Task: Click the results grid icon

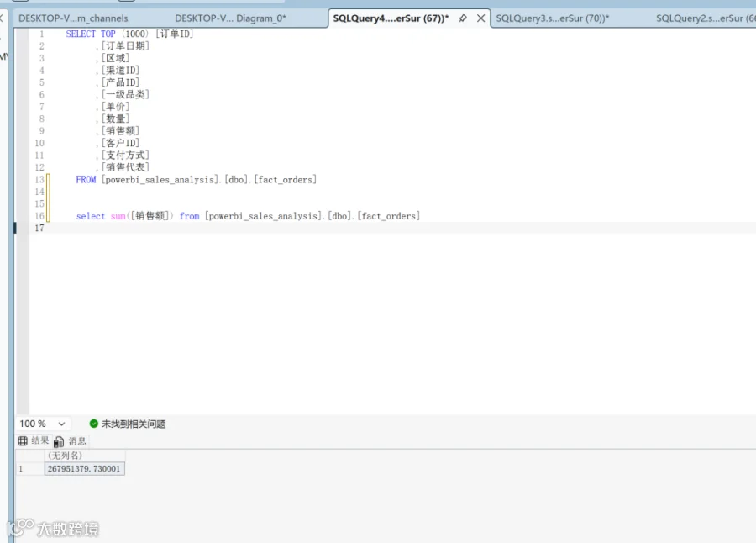Action: coord(23,440)
